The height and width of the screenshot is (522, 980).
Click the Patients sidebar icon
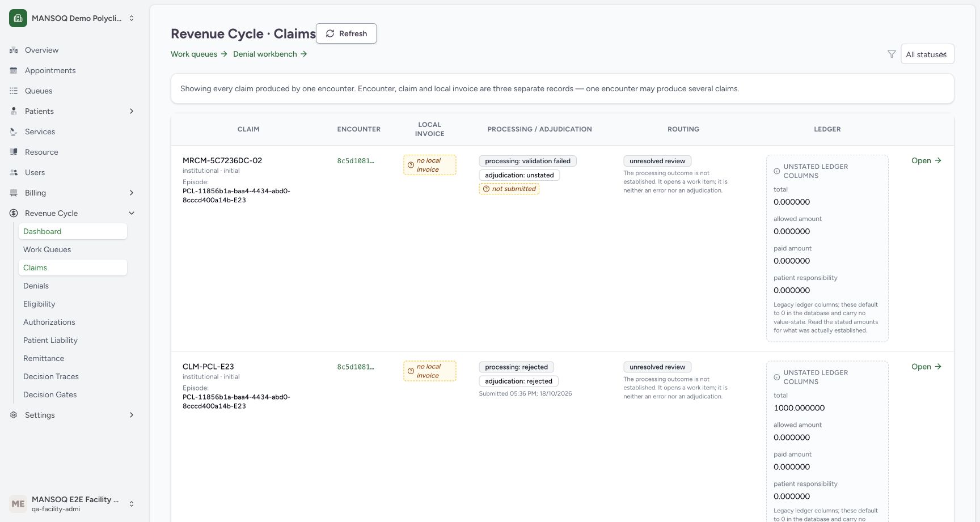point(14,112)
